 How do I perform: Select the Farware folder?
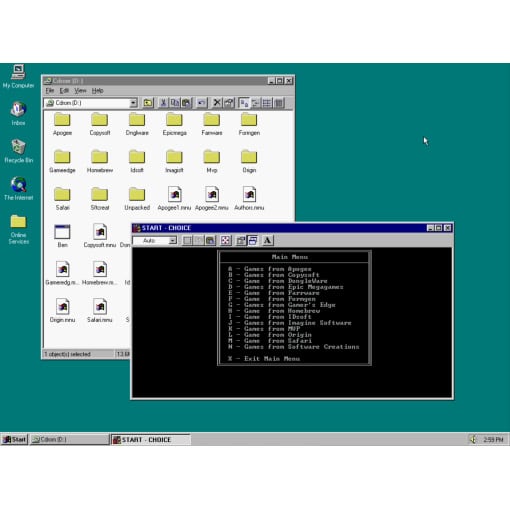[x=212, y=124]
